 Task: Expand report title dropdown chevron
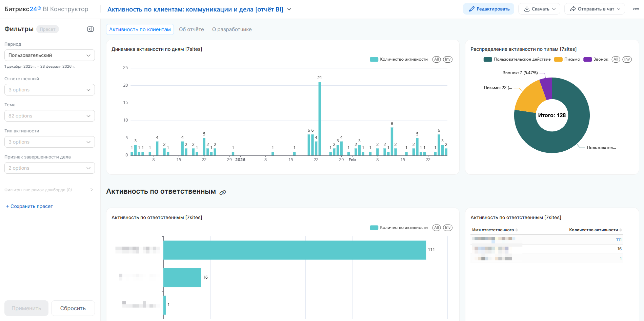(289, 9)
